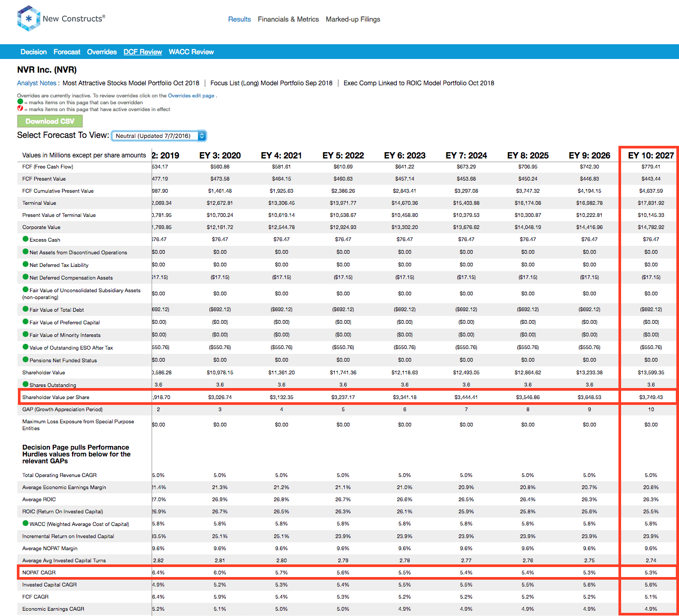Click the New Constructs brand name text
Image resolution: width=679 pixels, height=616 pixels.
point(74,18)
